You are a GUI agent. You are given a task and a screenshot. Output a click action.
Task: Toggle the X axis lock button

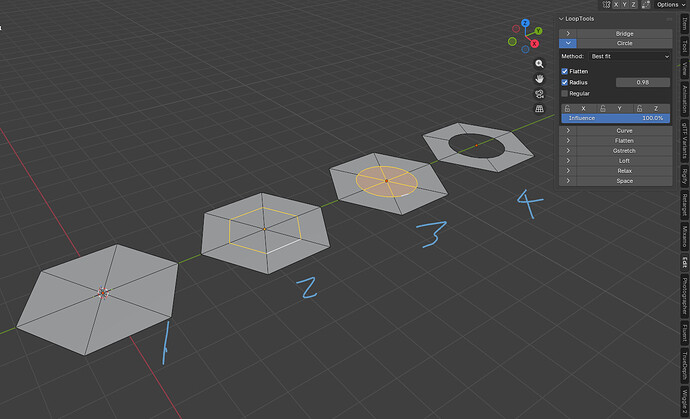tap(579, 108)
